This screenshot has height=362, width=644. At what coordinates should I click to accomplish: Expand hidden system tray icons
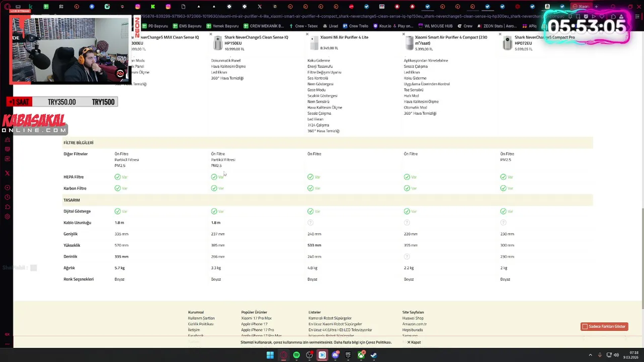(x=591, y=355)
